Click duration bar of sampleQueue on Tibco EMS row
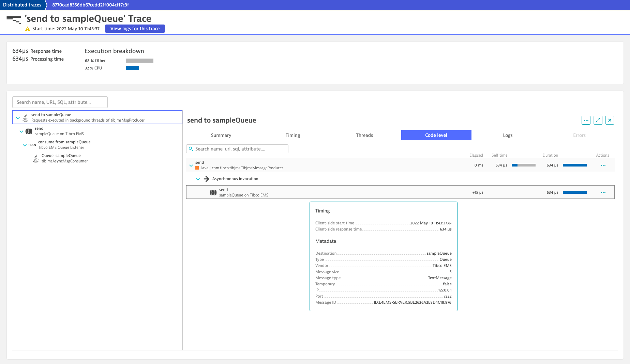The height and width of the screenshot is (364, 630). 575,192
